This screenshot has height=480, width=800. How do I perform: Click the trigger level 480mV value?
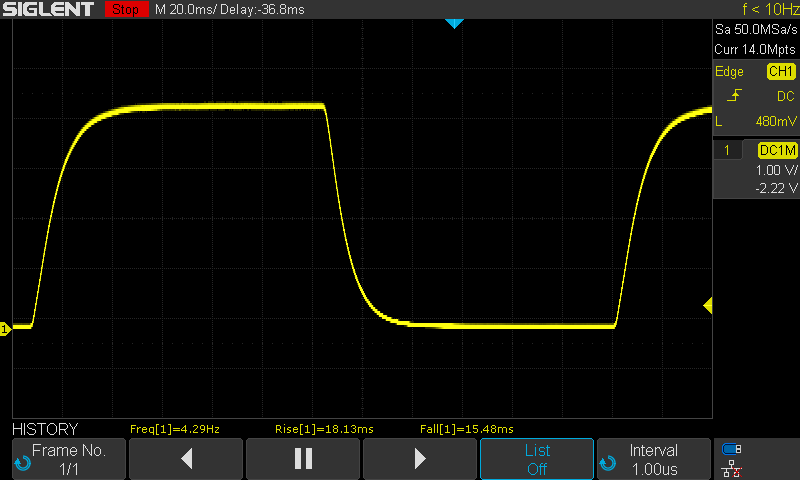point(776,121)
